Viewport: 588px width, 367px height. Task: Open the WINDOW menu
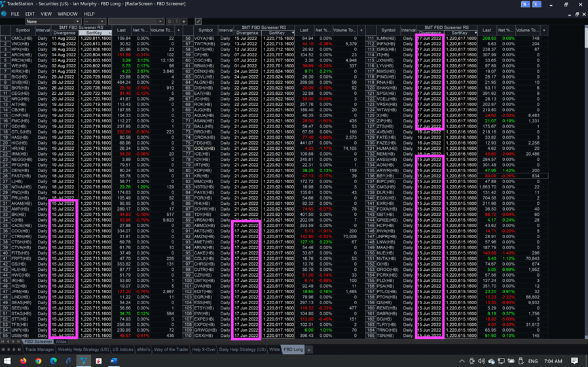click(67, 14)
